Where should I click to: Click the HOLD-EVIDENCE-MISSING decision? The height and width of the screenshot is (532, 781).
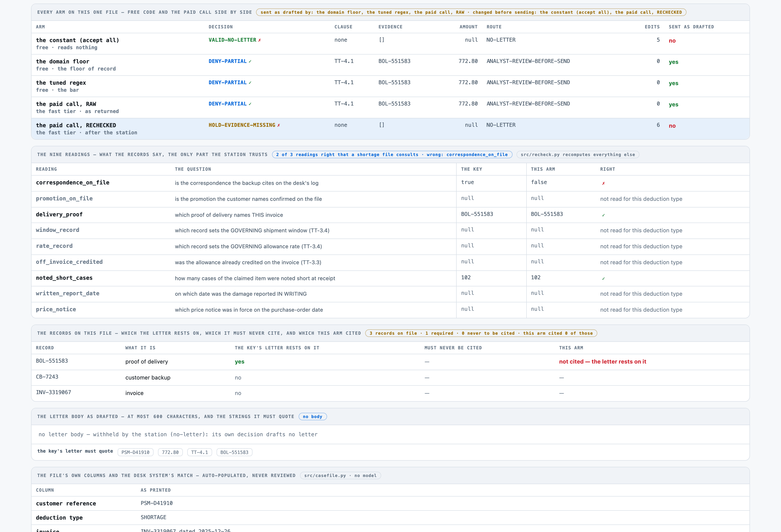click(x=242, y=125)
